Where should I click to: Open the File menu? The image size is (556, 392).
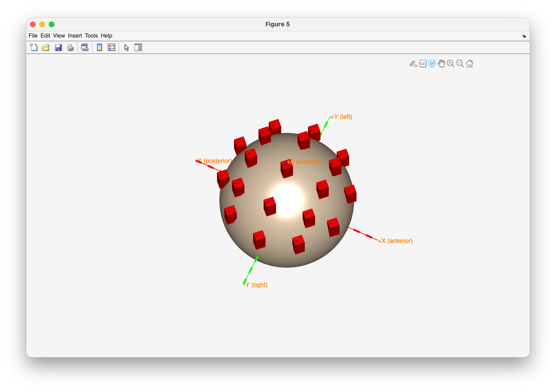[33, 36]
